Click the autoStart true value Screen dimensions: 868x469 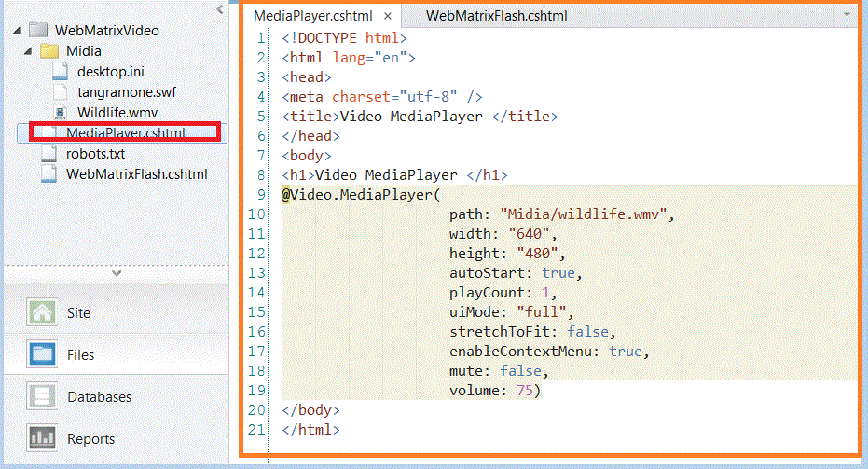tap(558, 273)
